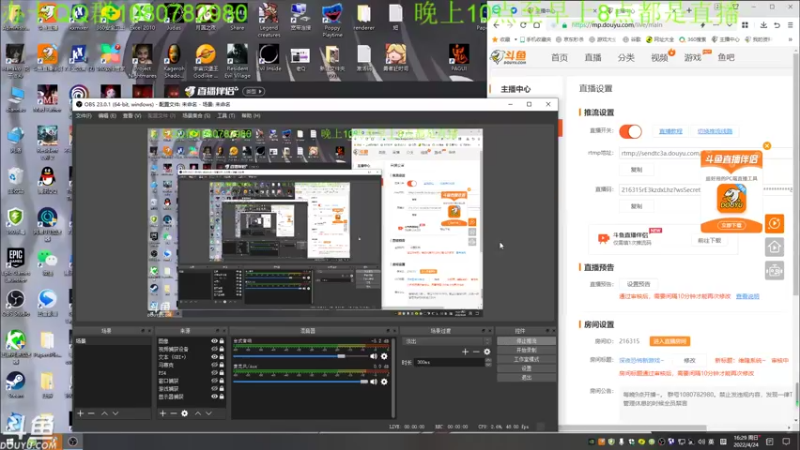Open Excel 2010 desktop shortcut
Screen dimensions: 800x450
(x=142, y=17)
